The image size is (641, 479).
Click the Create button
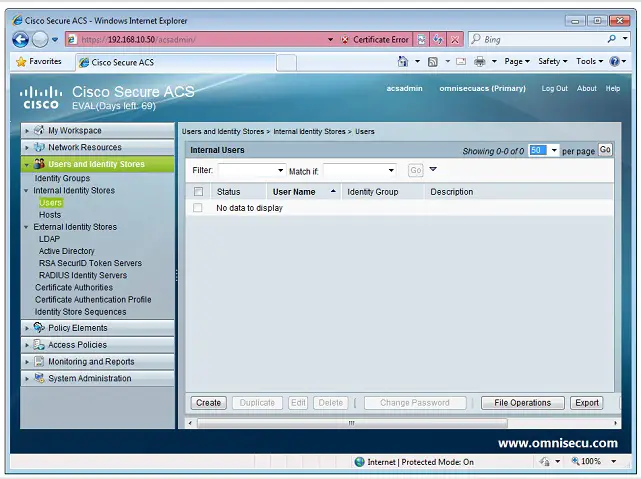pyautogui.click(x=208, y=403)
